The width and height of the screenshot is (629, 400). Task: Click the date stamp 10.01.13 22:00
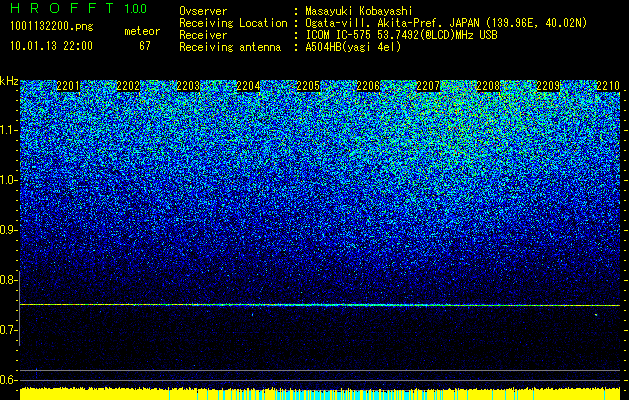click(x=51, y=46)
